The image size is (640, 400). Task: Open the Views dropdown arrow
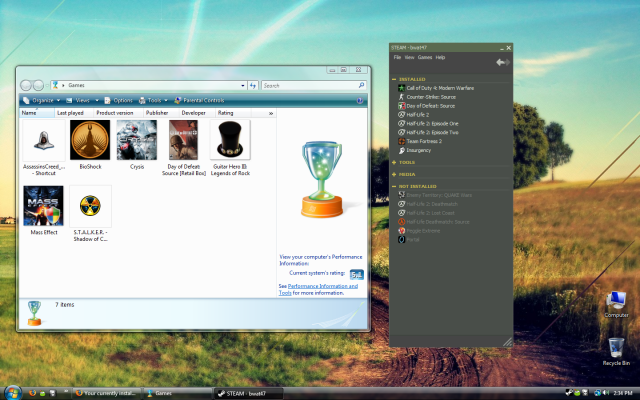pos(97,100)
